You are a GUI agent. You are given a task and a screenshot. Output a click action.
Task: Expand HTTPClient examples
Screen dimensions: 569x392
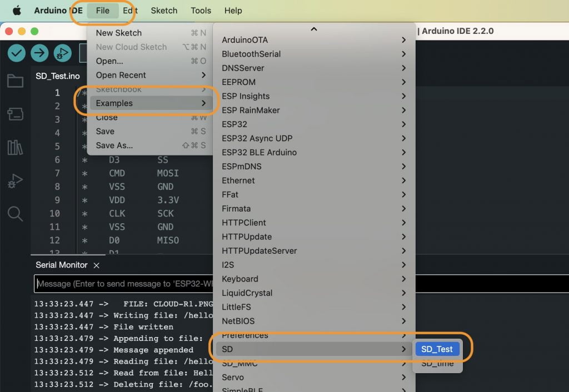coord(314,223)
